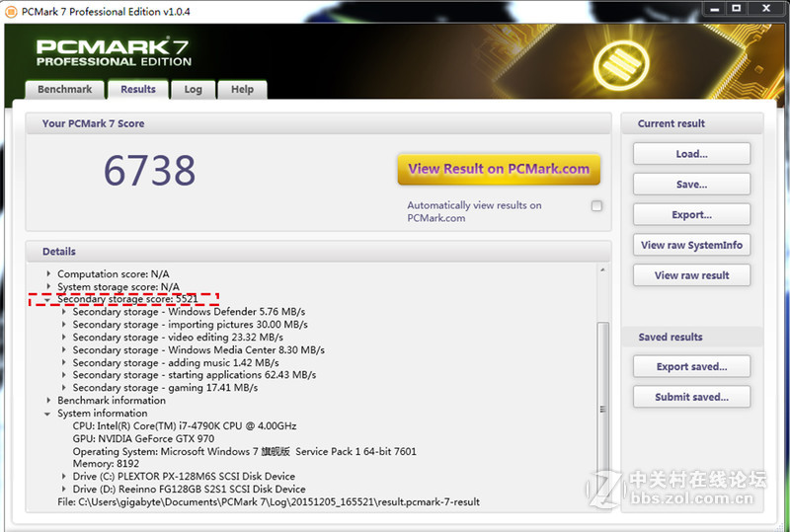Open View raw SystemInfo
This screenshot has width=790, height=532.
(691, 245)
